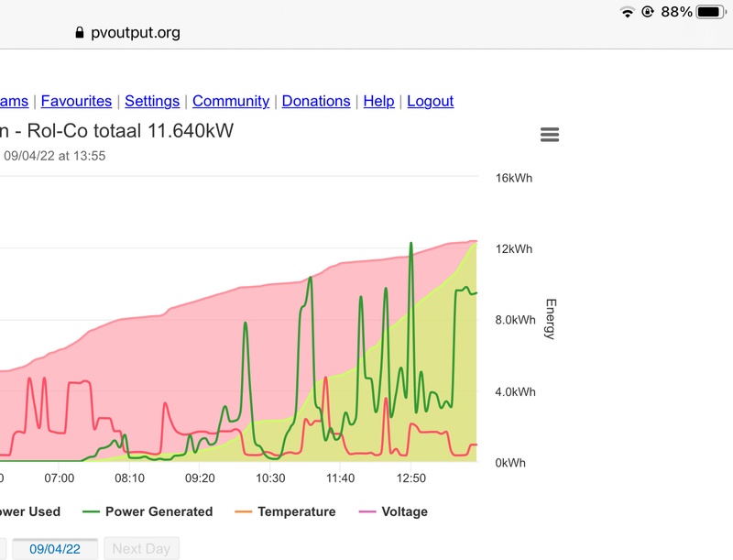Tap the orientation lock status icon
Viewport: 733px width, 560px height.
pos(648,12)
